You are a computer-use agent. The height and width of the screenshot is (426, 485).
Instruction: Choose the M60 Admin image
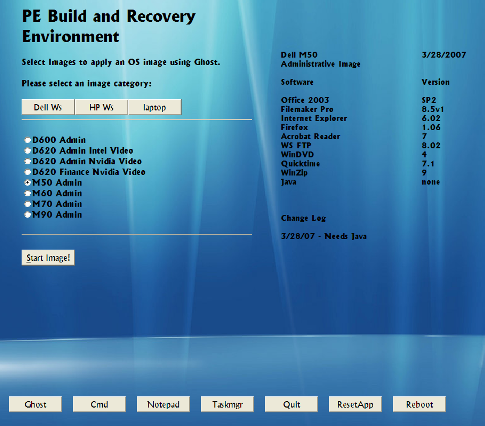[x=28, y=193]
